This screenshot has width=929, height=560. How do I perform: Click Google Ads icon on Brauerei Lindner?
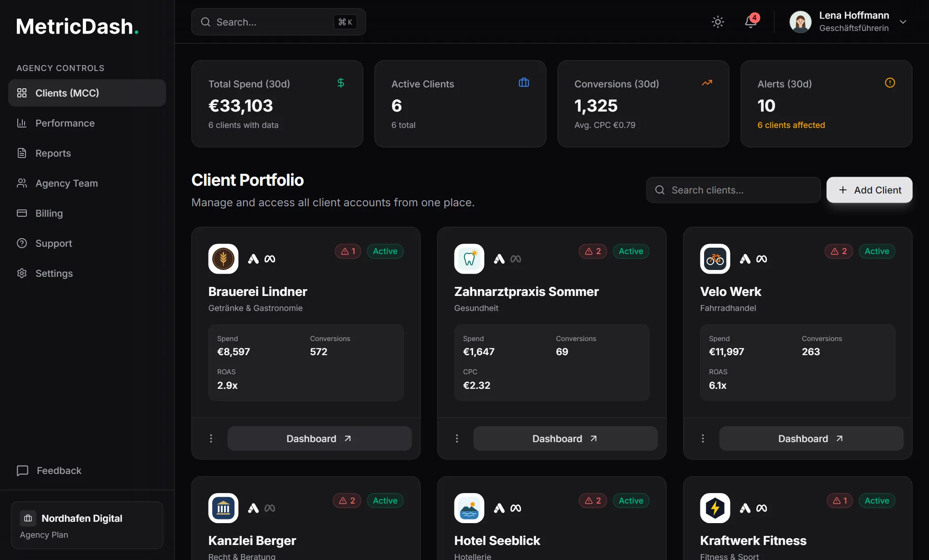click(x=253, y=259)
